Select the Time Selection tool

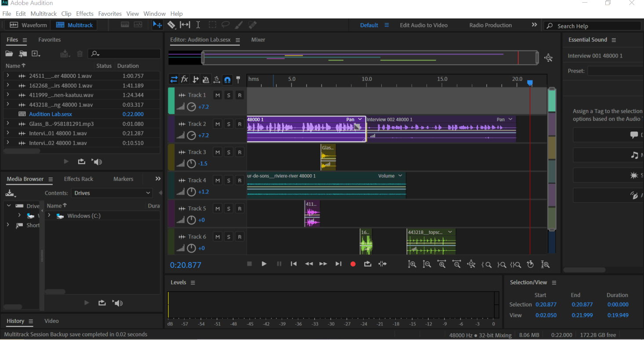pyautogui.click(x=198, y=25)
